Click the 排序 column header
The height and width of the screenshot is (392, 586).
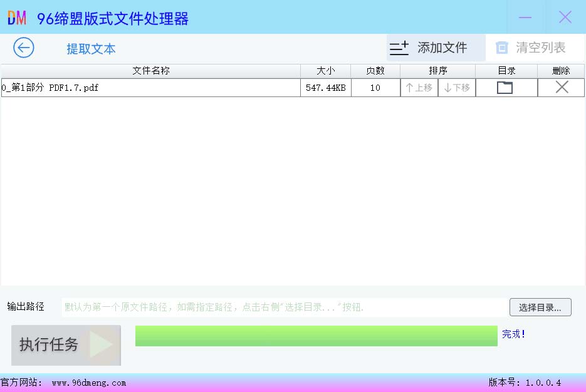[437, 71]
